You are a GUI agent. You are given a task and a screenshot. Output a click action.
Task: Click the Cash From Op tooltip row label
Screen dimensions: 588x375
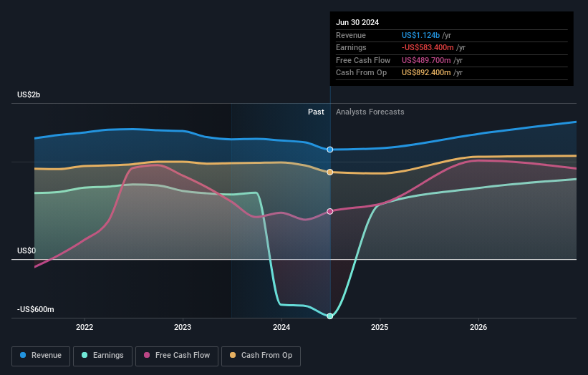point(361,73)
